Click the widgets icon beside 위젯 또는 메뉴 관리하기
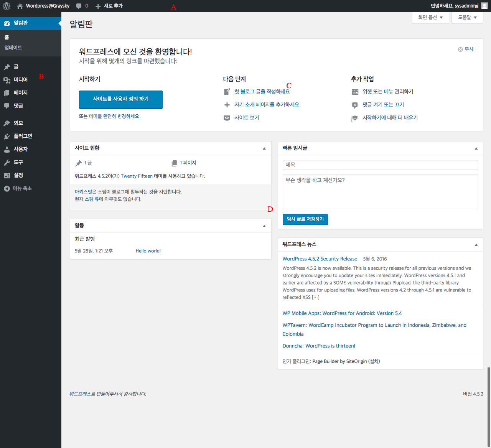Image resolution: width=491 pixels, height=448 pixels. [355, 92]
